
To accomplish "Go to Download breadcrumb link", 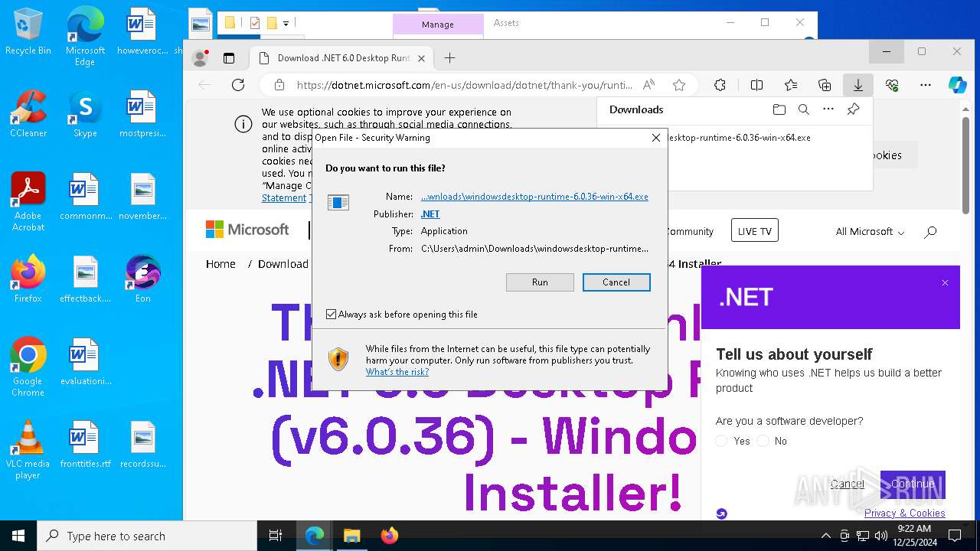I will tap(283, 264).
